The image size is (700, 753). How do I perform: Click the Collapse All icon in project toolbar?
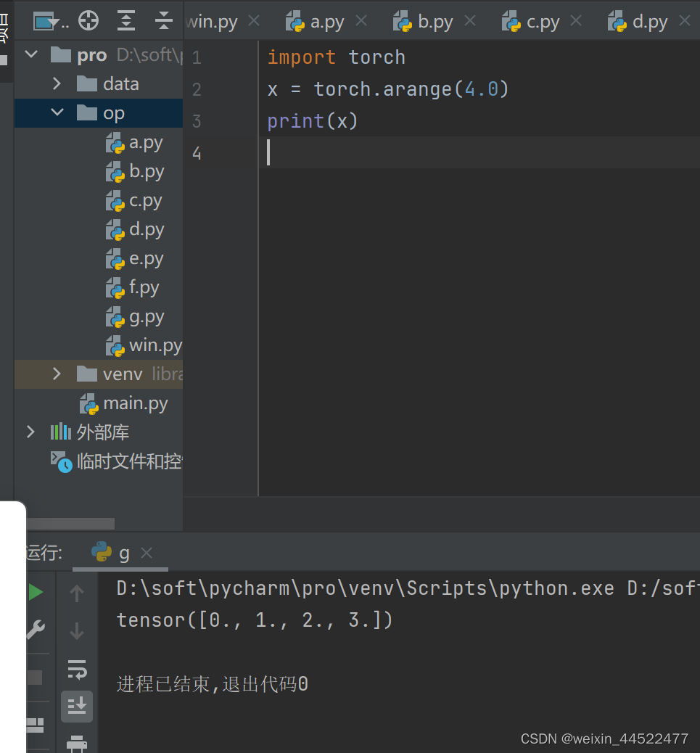163,20
